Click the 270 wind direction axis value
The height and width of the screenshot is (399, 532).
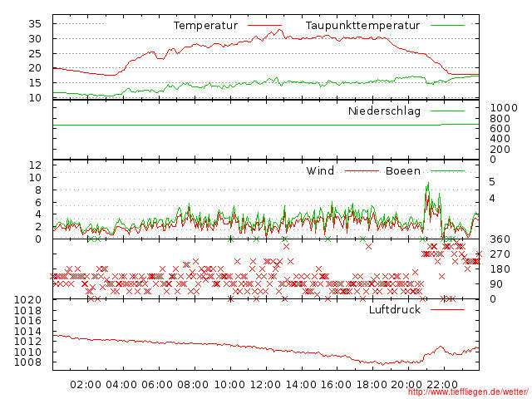click(500, 254)
